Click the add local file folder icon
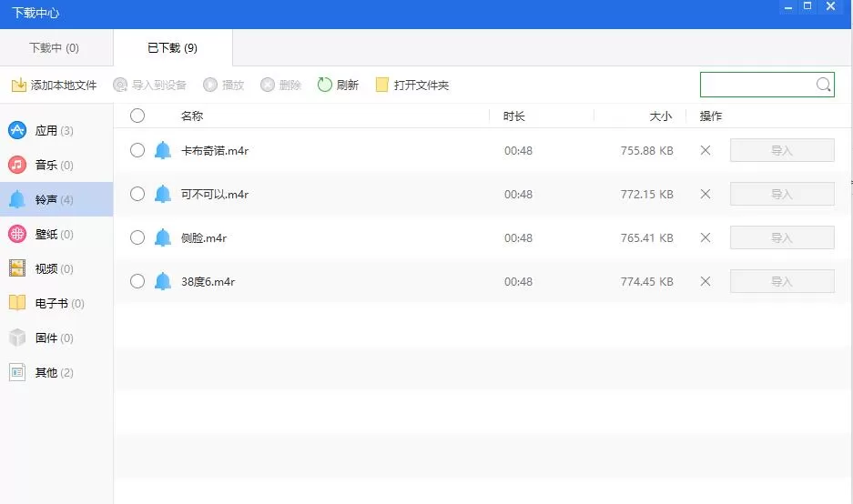This screenshot has height=504, width=853. click(x=18, y=85)
